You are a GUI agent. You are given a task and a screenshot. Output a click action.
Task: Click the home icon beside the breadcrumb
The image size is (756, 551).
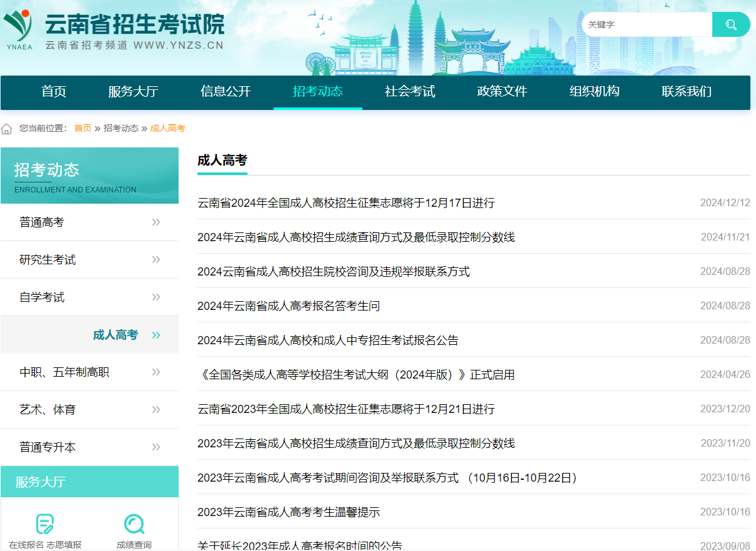click(x=6, y=128)
